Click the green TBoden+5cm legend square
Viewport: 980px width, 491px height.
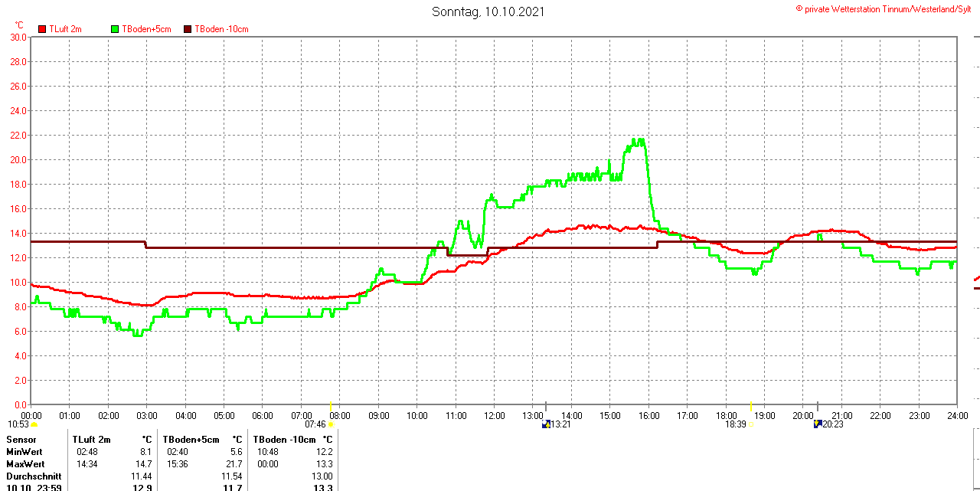tap(116, 29)
